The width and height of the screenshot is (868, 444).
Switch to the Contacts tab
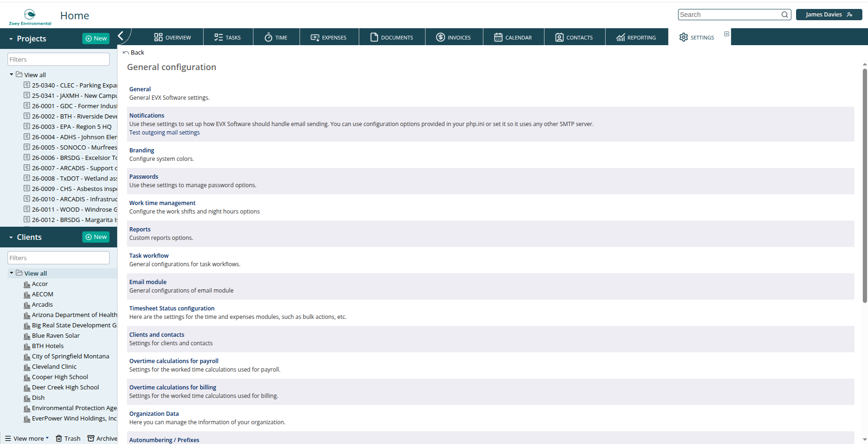(574, 37)
